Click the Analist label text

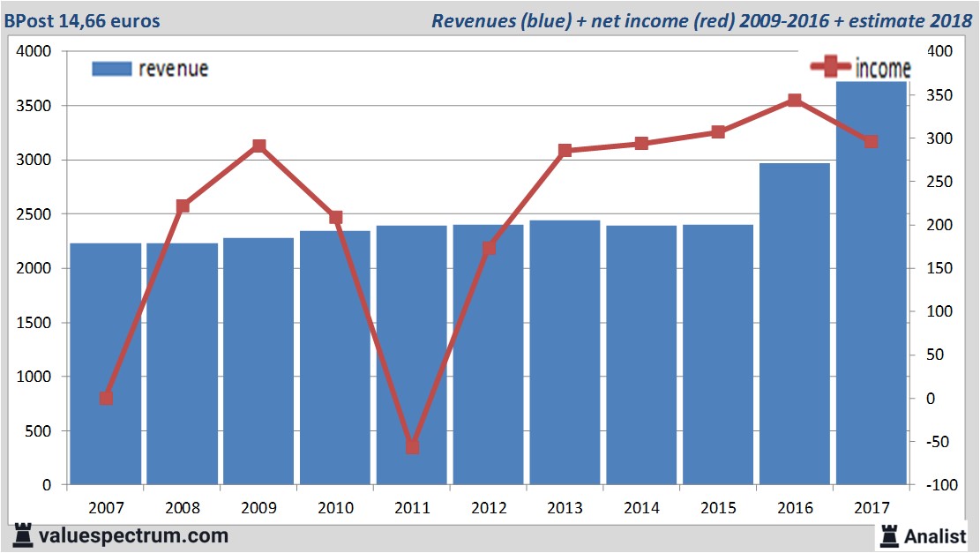pyautogui.click(x=935, y=535)
